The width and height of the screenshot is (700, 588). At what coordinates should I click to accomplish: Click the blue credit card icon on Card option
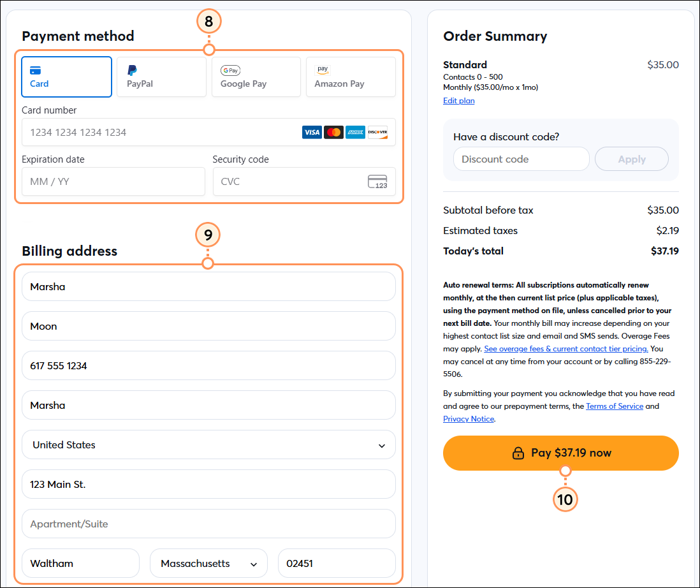click(x=36, y=70)
